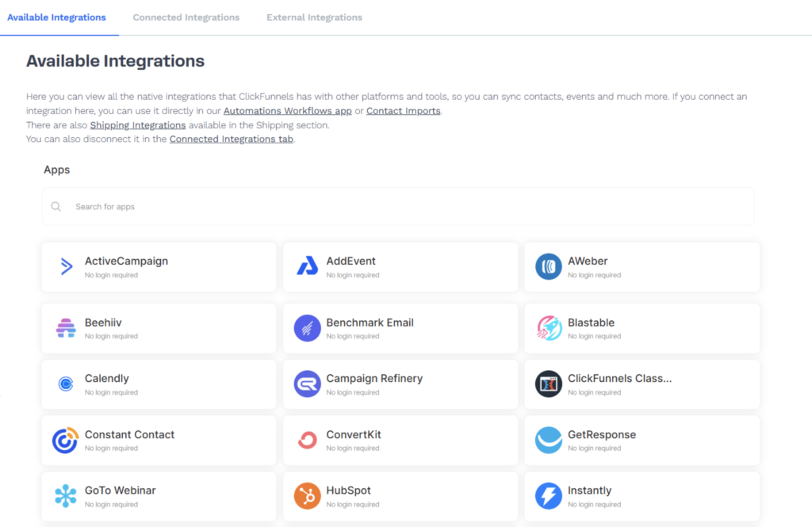Screen dimensions: 812x527
Task: Click the ActiveCampaign arrow logo icon
Action: [67, 266]
